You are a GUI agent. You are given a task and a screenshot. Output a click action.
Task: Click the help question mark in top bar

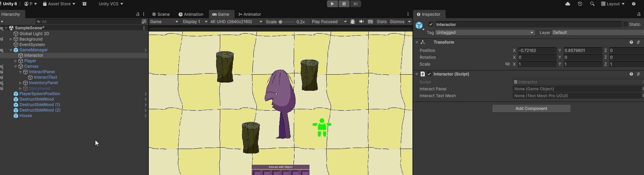634,4
